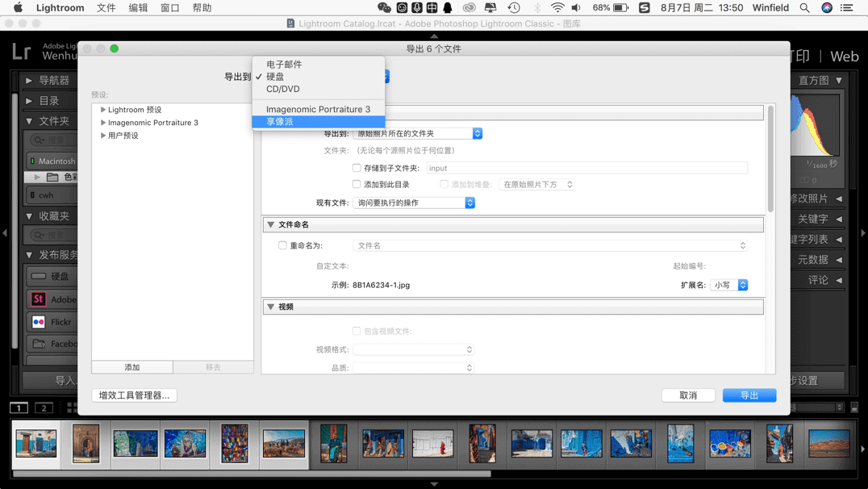Check the 添加到此目录 option
The image size is (868, 489).
[x=357, y=185]
